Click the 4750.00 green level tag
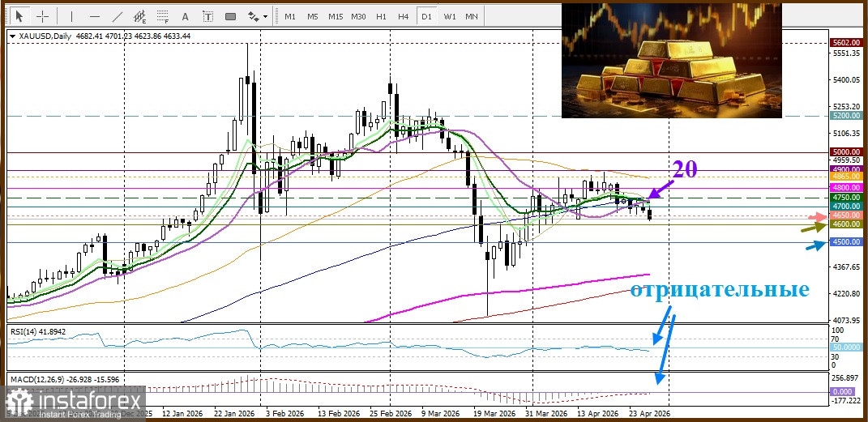Viewport: 868px width, 422px height. [x=846, y=197]
